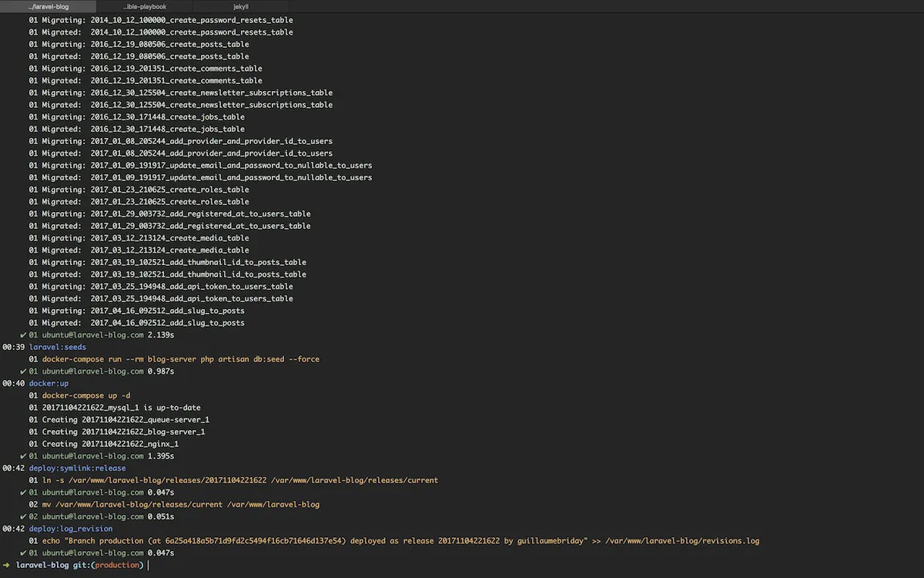Click the ubuntu@laravel-blog.com 1.395s line
The height and width of the screenshot is (578, 924).
click(102, 456)
